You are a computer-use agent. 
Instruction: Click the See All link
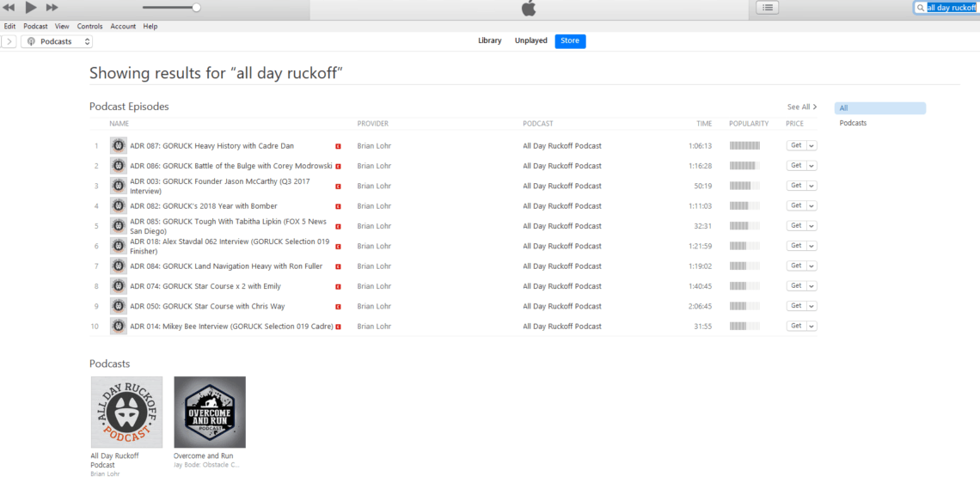[x=802, y=107]
